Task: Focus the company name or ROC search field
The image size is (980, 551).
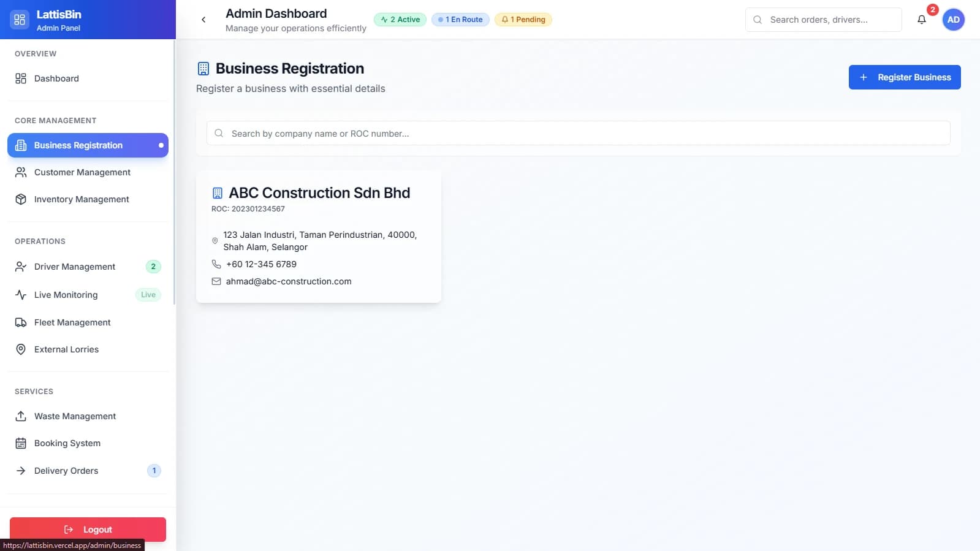Action: pyautogui.click(x=579, y=134)
